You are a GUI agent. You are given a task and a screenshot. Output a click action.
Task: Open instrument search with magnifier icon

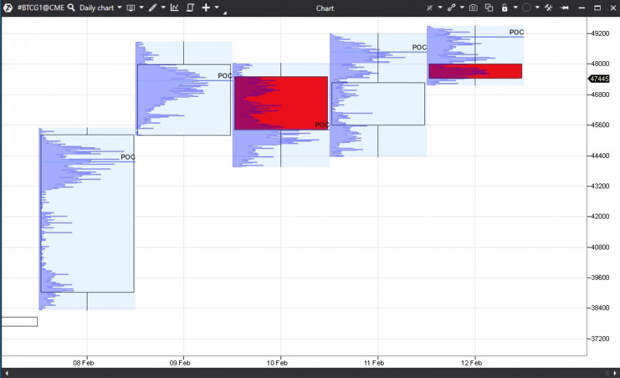[x=71, y=8]
